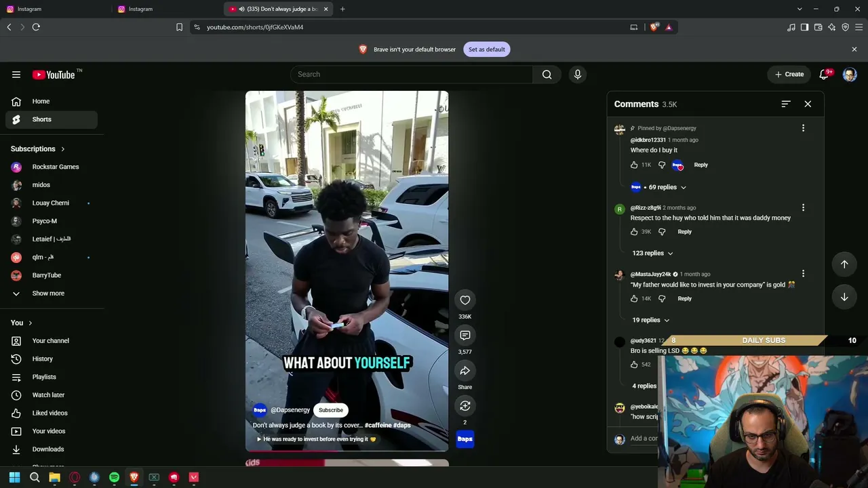Viewport: 868px width, 488px height.
Task: Open Brave Leo AI sparkle icon
Action: [x=831, y=27]
